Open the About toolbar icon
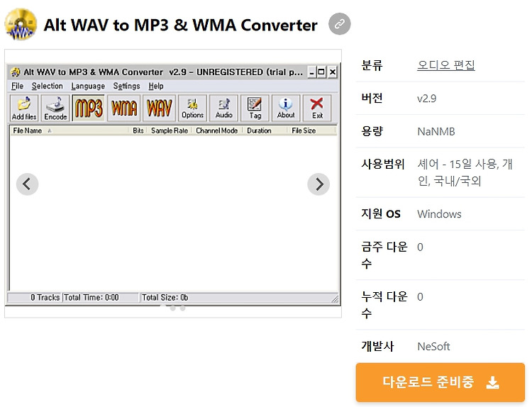This screenshot has width=532, height=407. point(286,108)
